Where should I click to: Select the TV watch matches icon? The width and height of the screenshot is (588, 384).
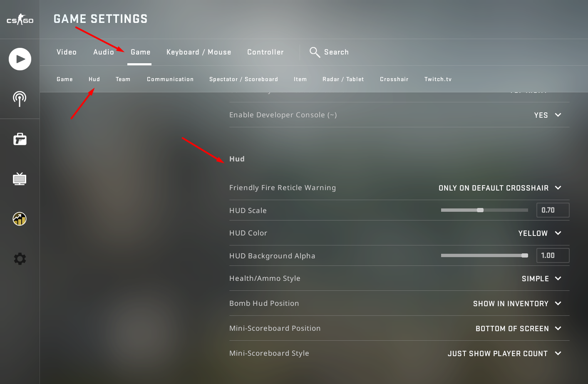tap(20, 179)
